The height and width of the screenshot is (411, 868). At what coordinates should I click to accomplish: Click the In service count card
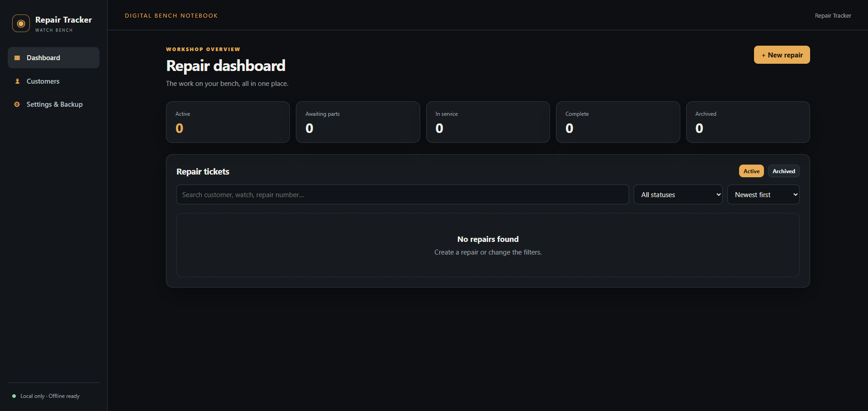(488, 122)
